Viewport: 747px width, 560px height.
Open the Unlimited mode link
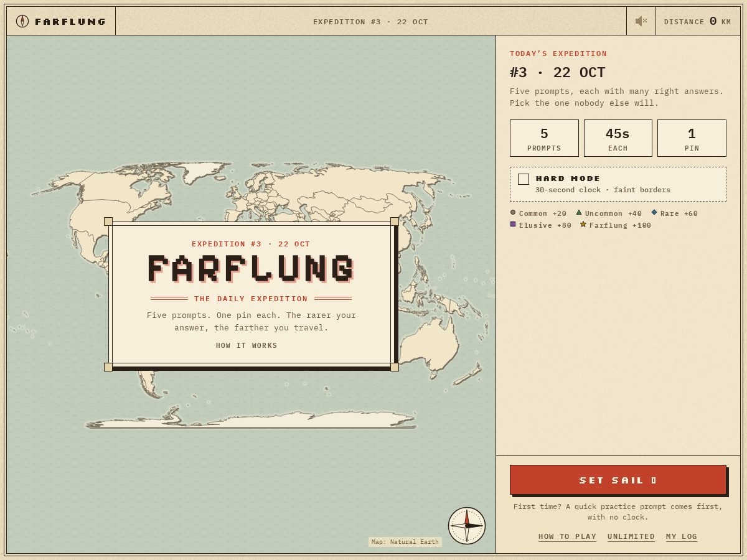(631, 536)
